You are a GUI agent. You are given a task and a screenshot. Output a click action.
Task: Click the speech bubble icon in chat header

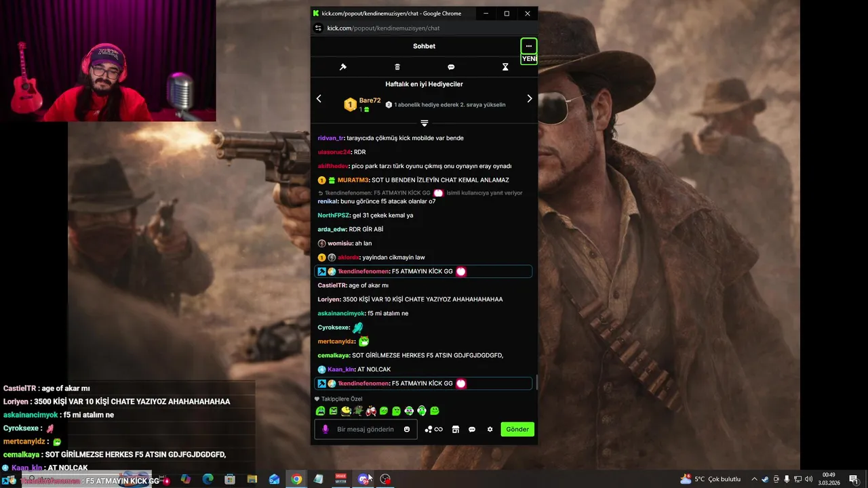pos(451,67)
